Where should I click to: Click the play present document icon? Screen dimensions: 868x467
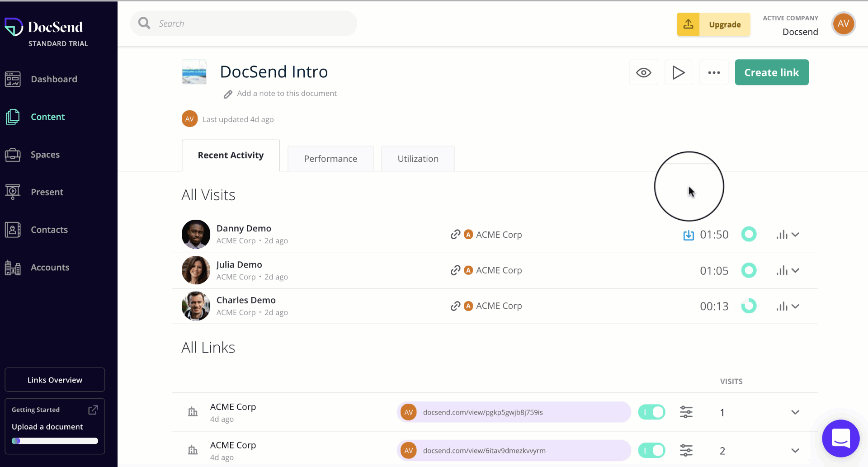point(679,72)
